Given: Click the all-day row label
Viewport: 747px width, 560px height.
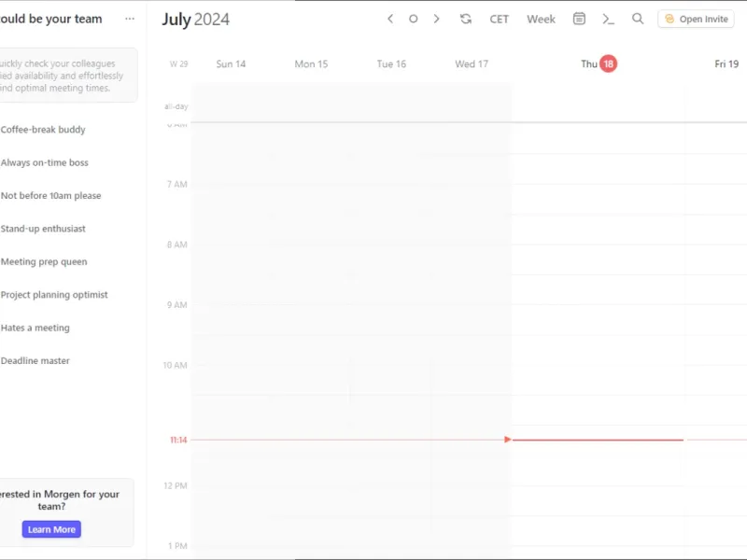Looking at the screenshot, I should tap(176, 106).
